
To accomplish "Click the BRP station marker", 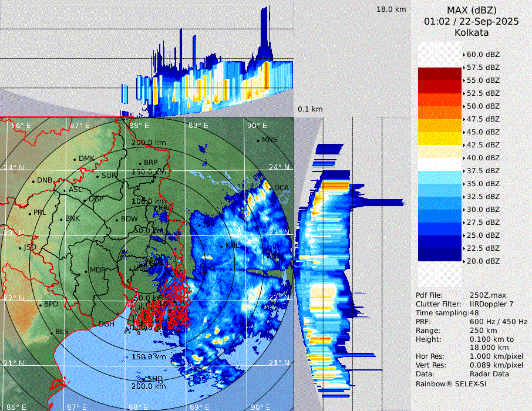I will click(140, 163).
